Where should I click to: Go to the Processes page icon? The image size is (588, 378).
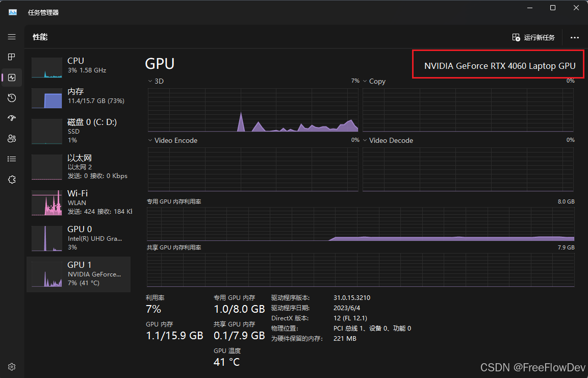pos(12,57)
